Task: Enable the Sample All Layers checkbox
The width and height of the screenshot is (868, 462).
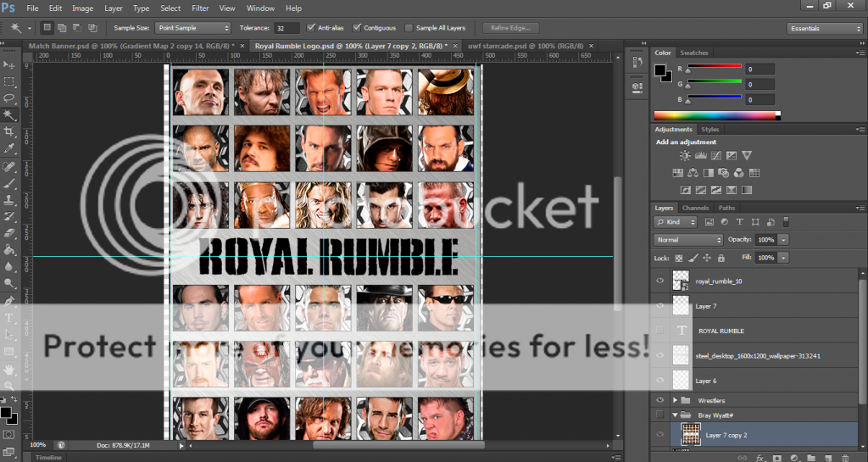Action: pyautogui.click(x=410, y=28)
